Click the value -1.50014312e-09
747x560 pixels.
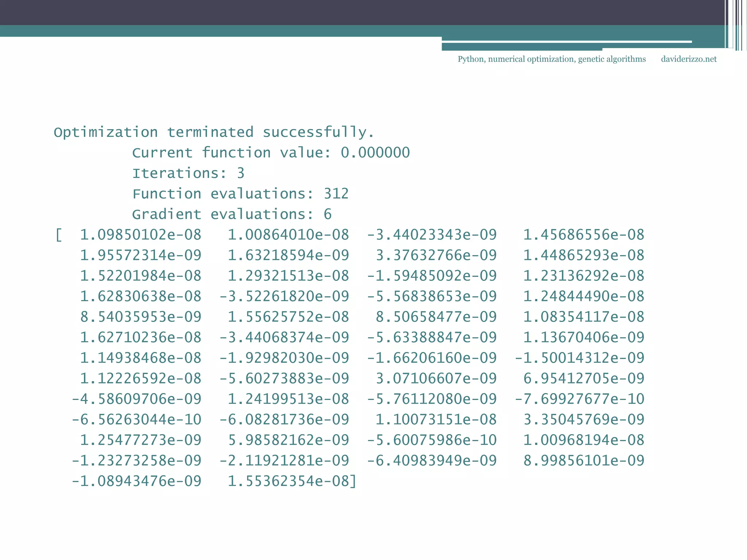pos(580,358)
